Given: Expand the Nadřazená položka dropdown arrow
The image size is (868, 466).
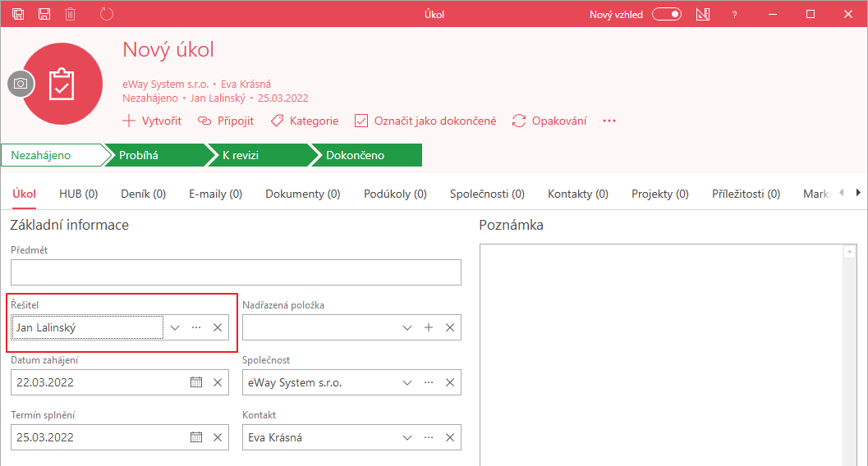Looking at the screenshot, I should click(x=407, y=328).
